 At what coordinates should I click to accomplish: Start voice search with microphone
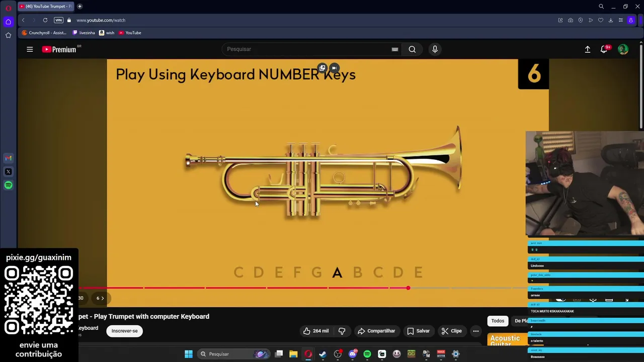click(435, 49)
